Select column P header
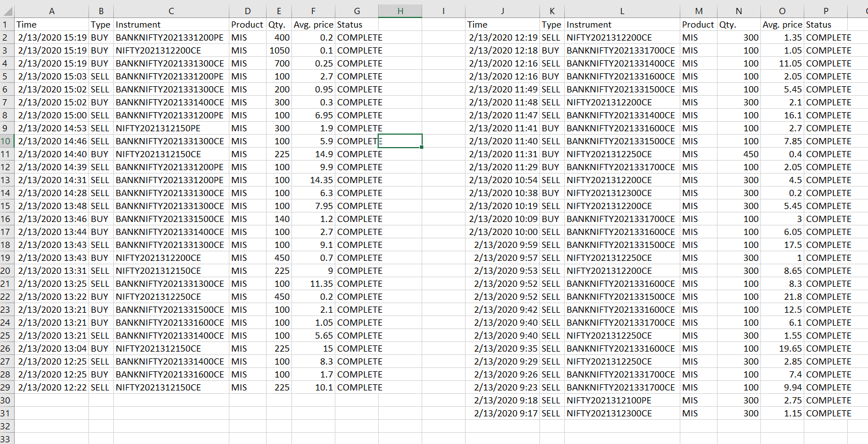This screenshot has width=868, height=444. pyautogui.click(x=826, y=11)
